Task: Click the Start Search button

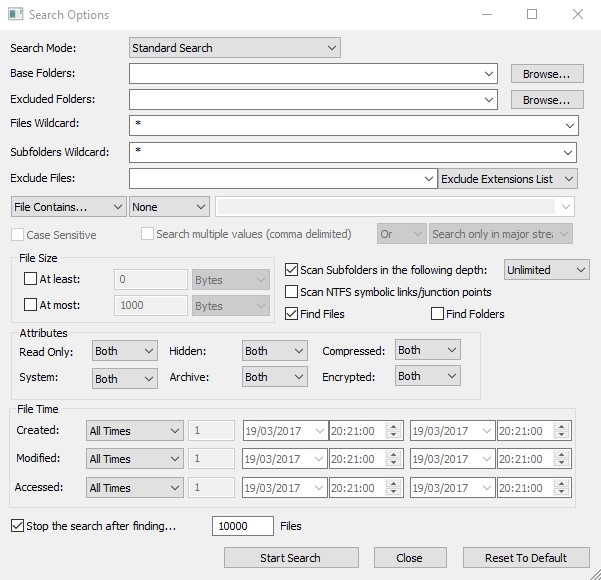Action: tap(291, 558)
